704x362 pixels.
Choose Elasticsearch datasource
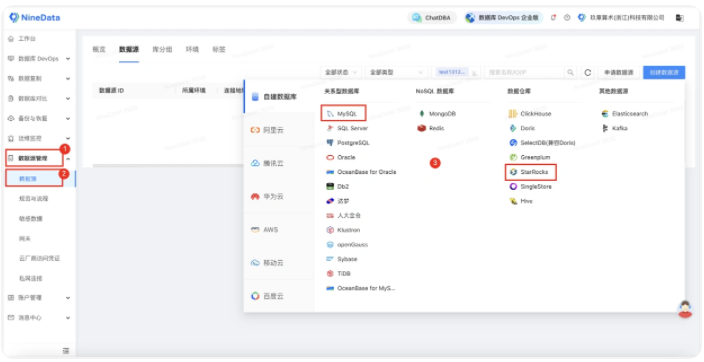(625, 114)
